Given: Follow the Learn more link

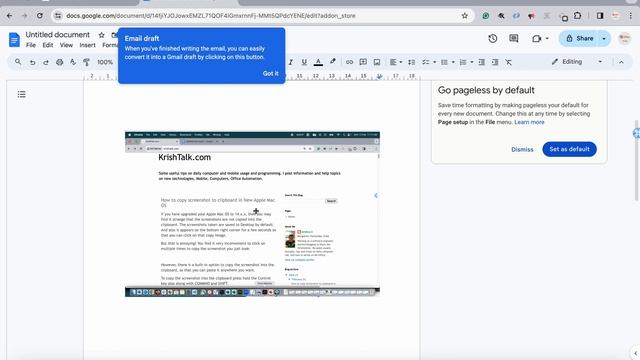Looking at the screenshot, I should coord(529,122).
